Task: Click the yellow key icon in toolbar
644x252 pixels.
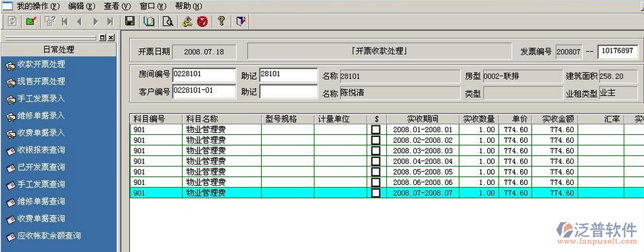Action: point(187,22)
